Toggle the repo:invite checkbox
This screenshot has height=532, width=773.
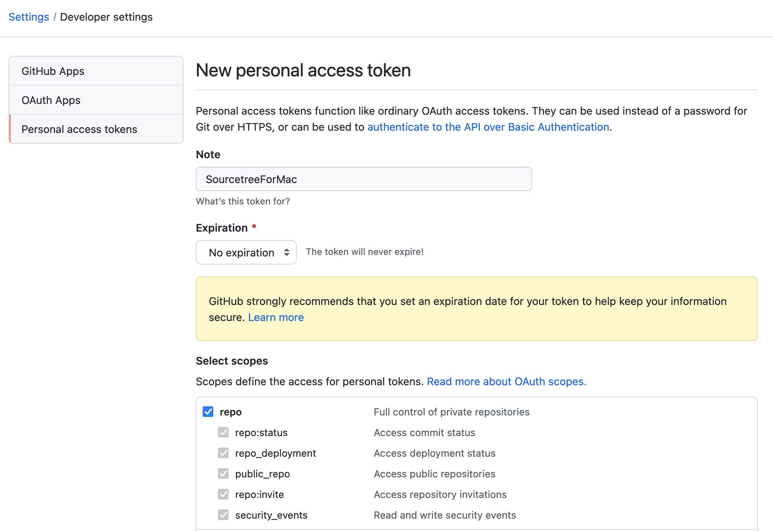click(x=223, y=494)
